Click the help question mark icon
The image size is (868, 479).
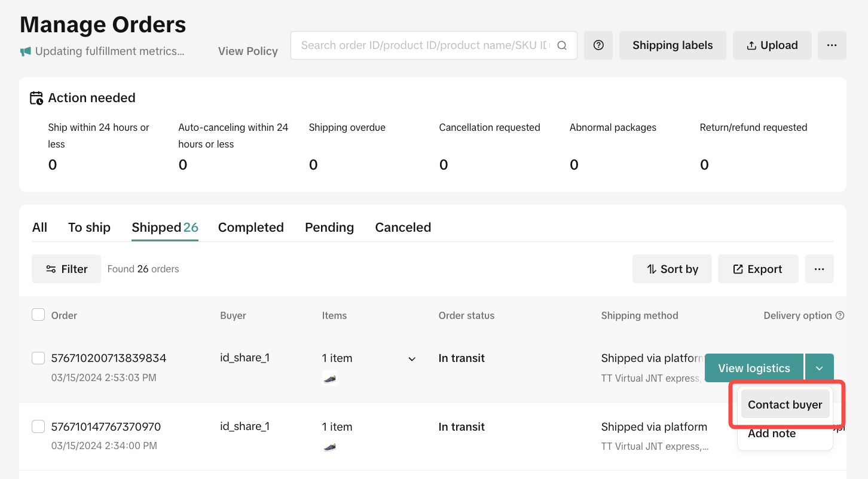tap(598, 45)
